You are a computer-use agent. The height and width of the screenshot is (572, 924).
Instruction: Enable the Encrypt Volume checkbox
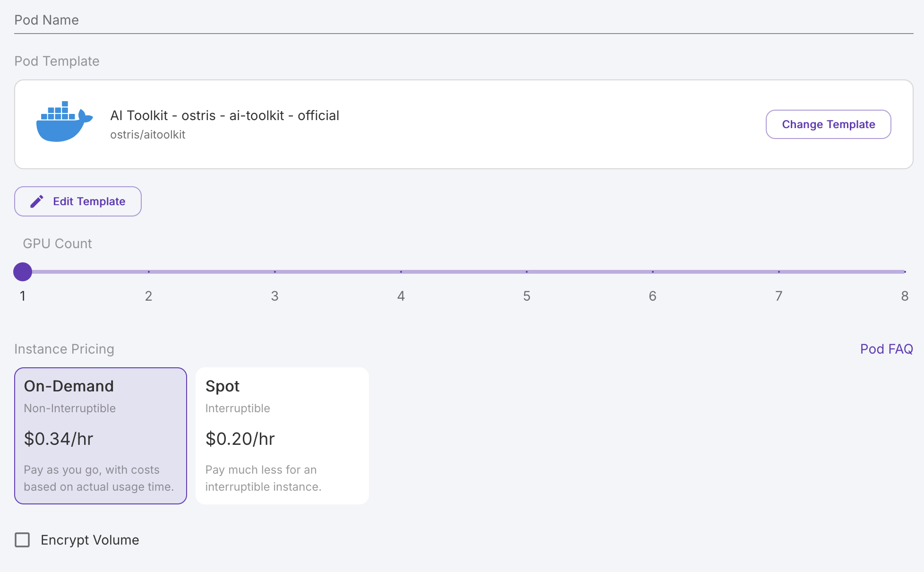tap(22, 540)
